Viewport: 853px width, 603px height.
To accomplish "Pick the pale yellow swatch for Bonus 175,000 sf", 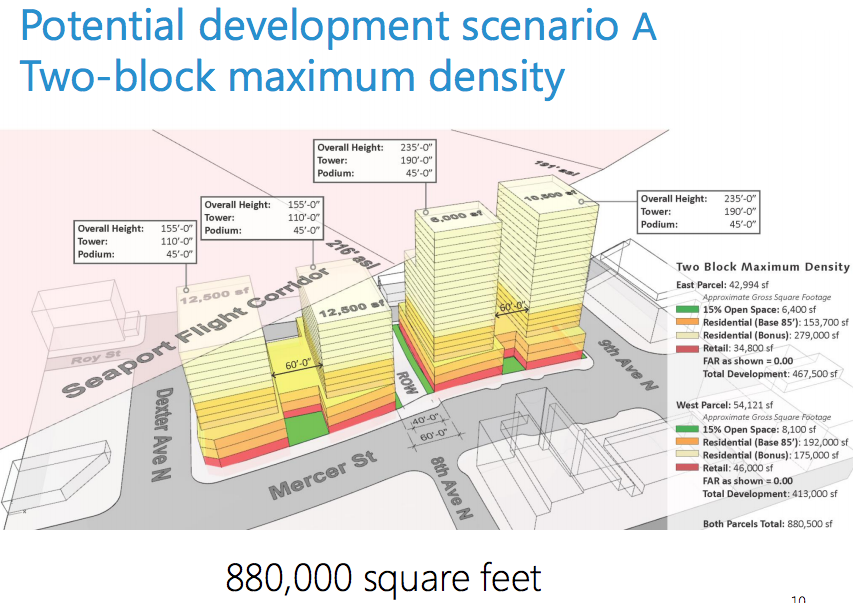I will (687, 455).
